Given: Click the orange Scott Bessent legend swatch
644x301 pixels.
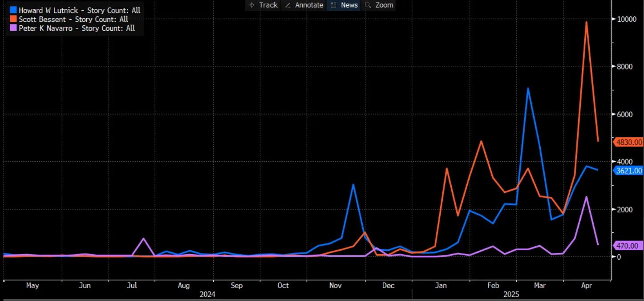Looking at the screenshot, I should coord(13,19).
